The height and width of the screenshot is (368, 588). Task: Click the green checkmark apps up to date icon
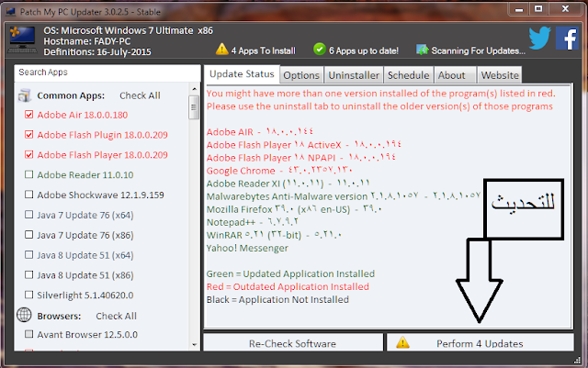[x=320, y=49]
